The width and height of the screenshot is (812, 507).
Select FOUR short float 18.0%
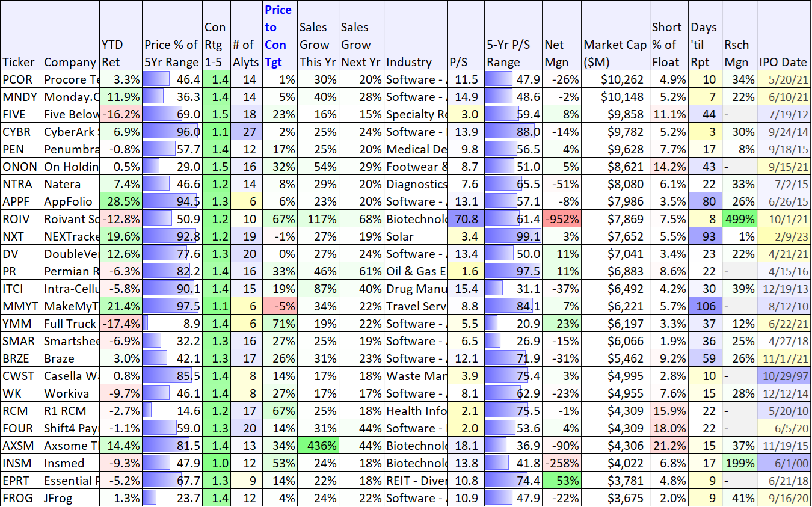click(669, 428)
